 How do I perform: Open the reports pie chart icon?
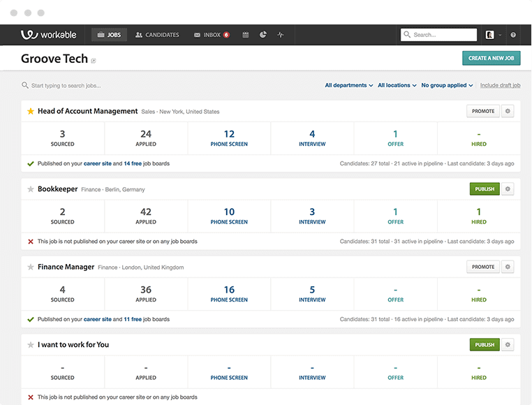tap(263, 35)
